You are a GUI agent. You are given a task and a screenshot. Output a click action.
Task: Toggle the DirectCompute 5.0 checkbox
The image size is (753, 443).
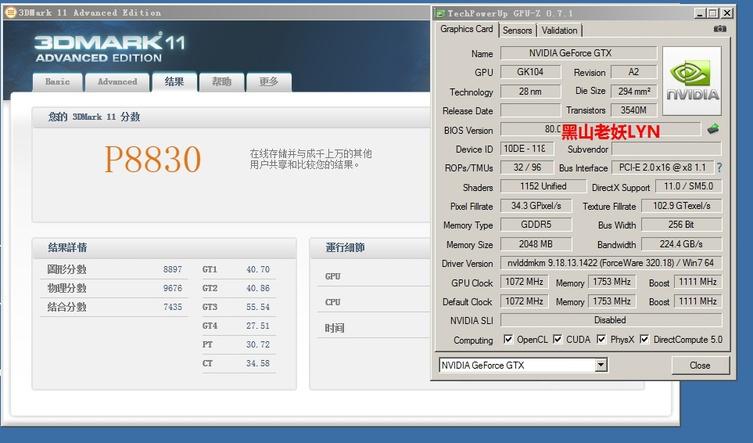point(644,339)
